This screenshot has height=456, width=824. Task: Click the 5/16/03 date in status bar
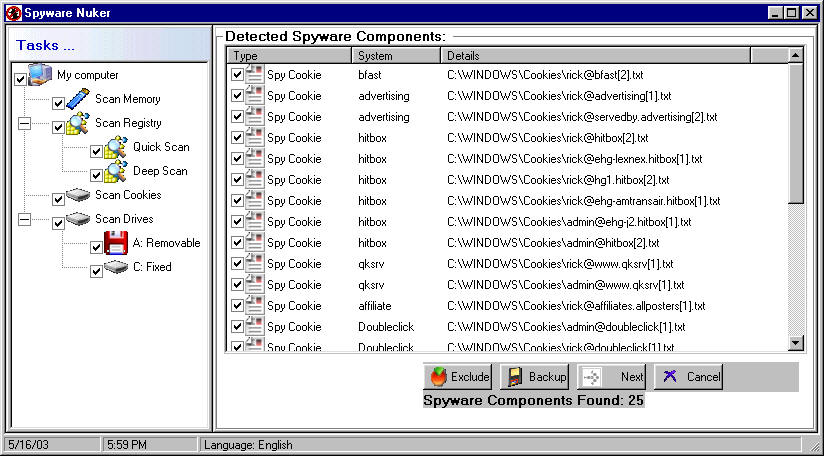click(28, 445)
